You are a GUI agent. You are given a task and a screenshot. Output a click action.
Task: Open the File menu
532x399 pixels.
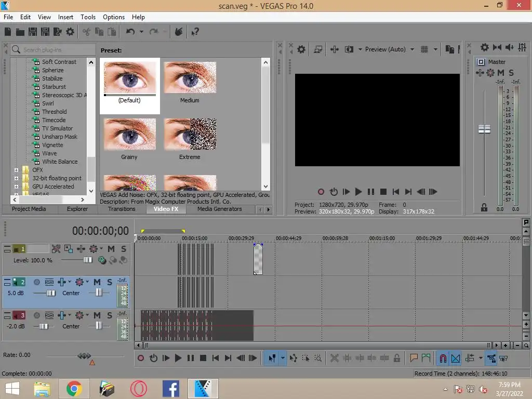tap(8, 17)
